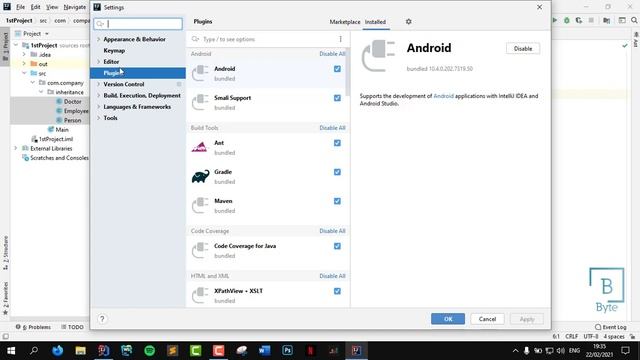Follow the Android link in description
Viewport: 640px width, 360px height.
point(443,96)
